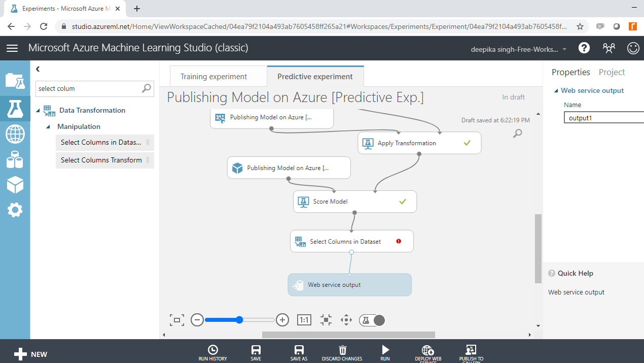Publish the experiment to gallery
Screen dimensions: 644x363
(471, 353)
